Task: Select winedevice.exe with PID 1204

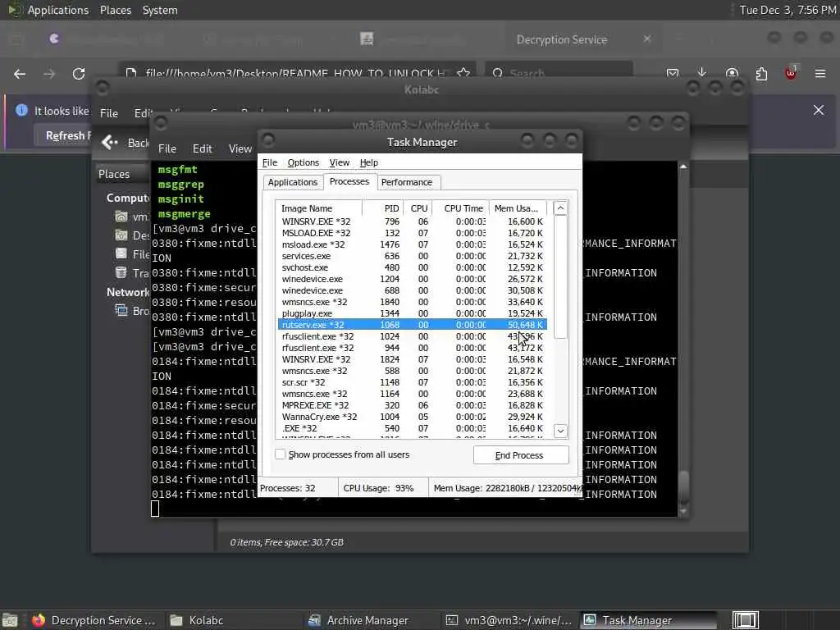Action: 412,279
